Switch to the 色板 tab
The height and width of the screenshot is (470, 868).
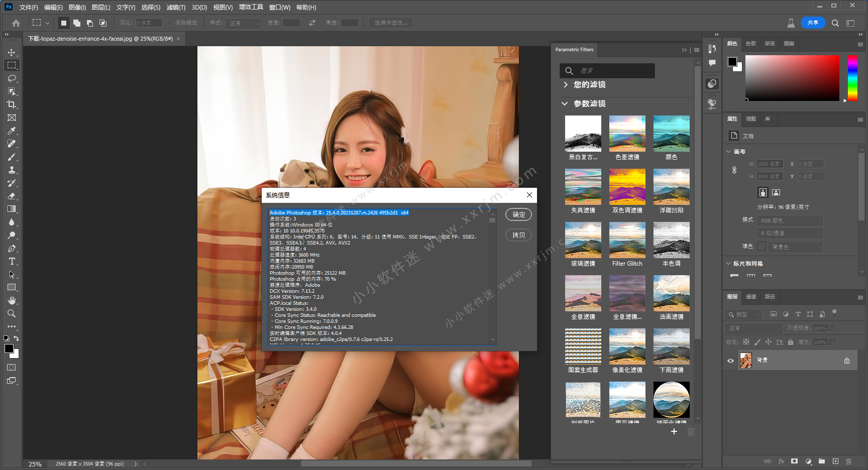point(751,44)
